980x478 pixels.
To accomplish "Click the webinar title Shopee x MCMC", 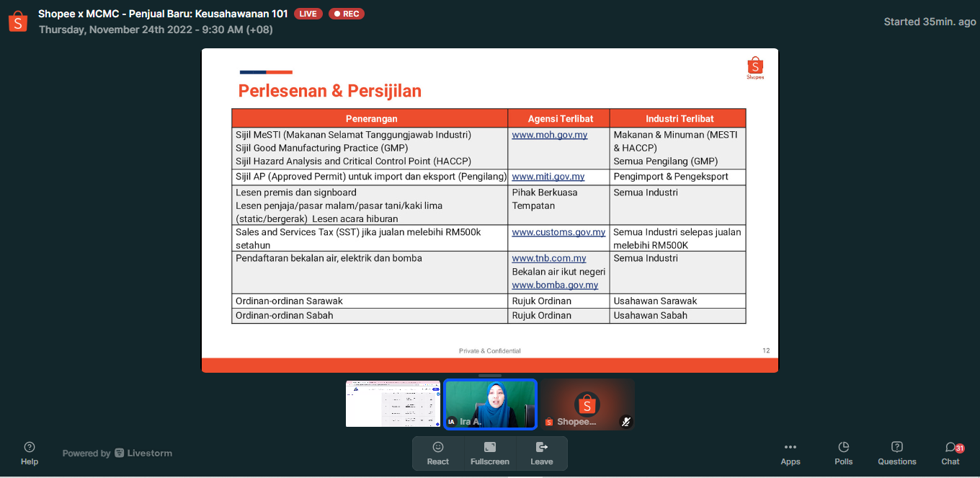I will 164,14.
